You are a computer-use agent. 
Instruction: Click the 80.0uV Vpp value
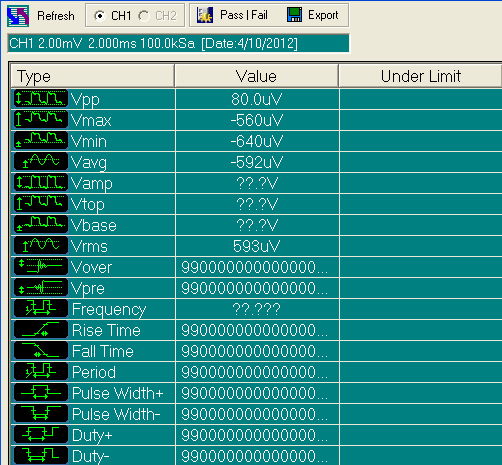pyautogui.click(x=256, y=99)
